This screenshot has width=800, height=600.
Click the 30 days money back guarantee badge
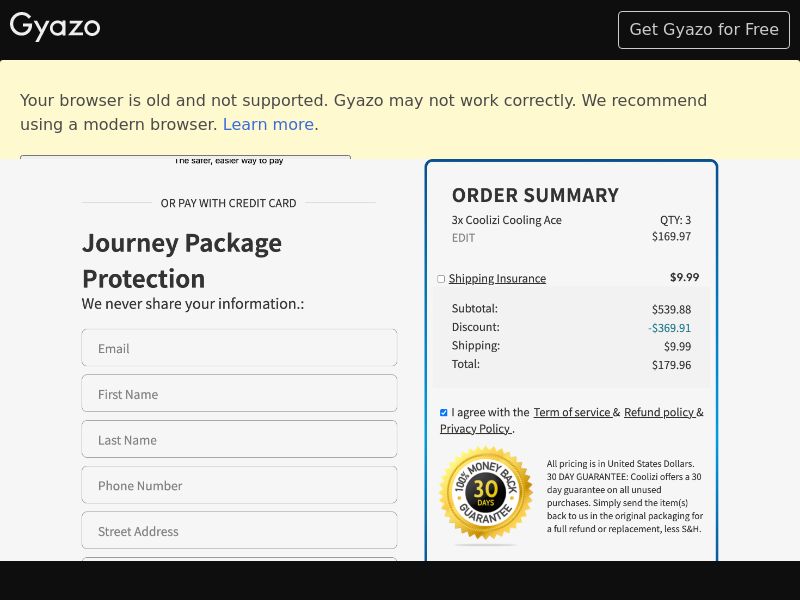click(x=486, y=492)
